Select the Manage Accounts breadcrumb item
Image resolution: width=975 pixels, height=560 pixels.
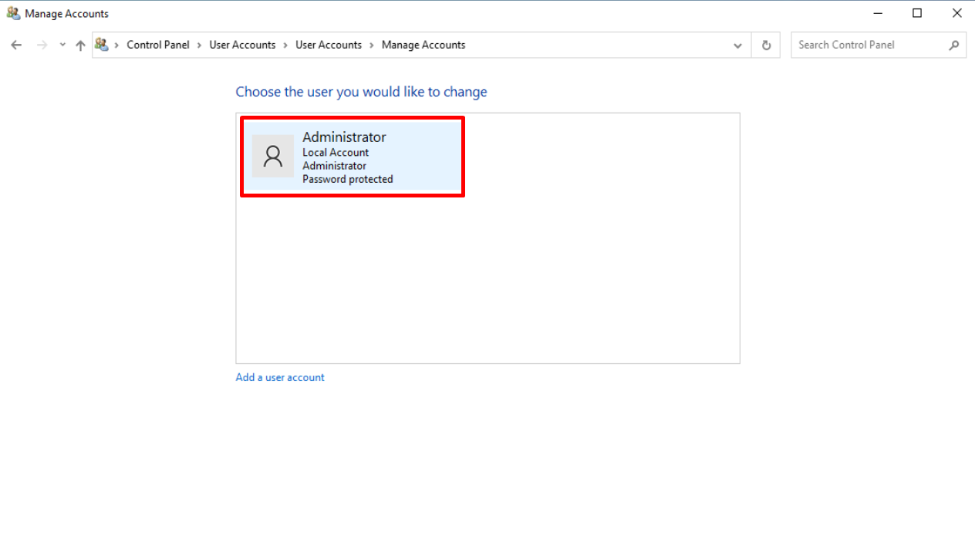tap(423, 45)
